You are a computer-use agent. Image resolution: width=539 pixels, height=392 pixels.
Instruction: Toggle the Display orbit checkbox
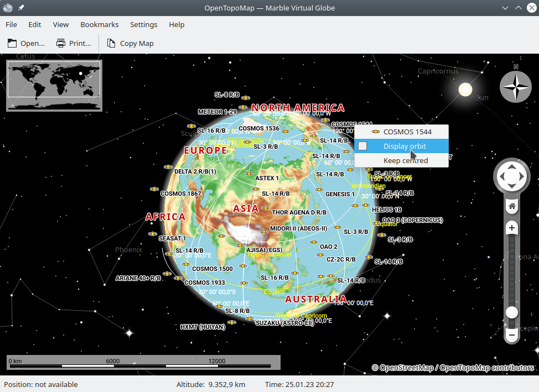362,146
